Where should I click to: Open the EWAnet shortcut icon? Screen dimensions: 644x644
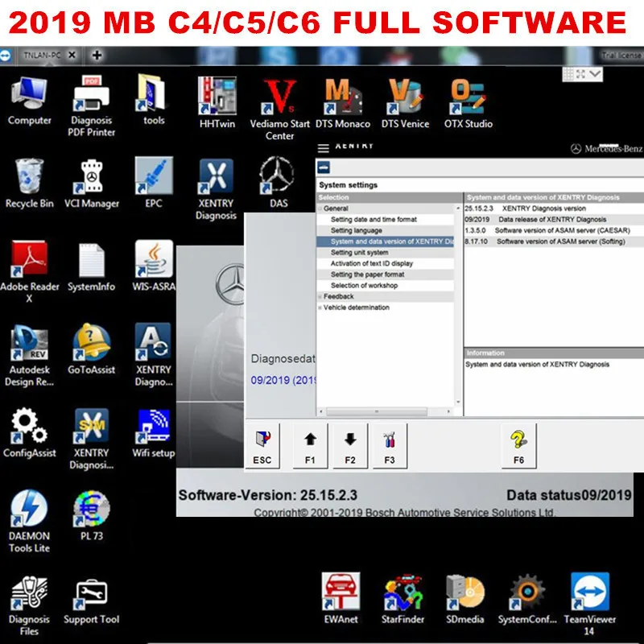[340, 594]
